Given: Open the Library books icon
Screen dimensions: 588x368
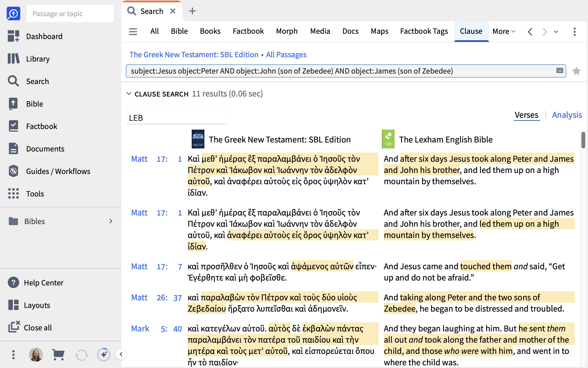Looking at the screenshot, I should [13, 59].
